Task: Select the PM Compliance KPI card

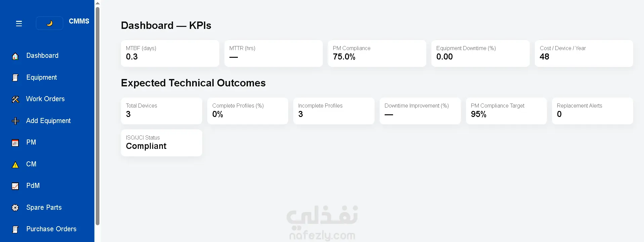Action: tap(377, 53)
